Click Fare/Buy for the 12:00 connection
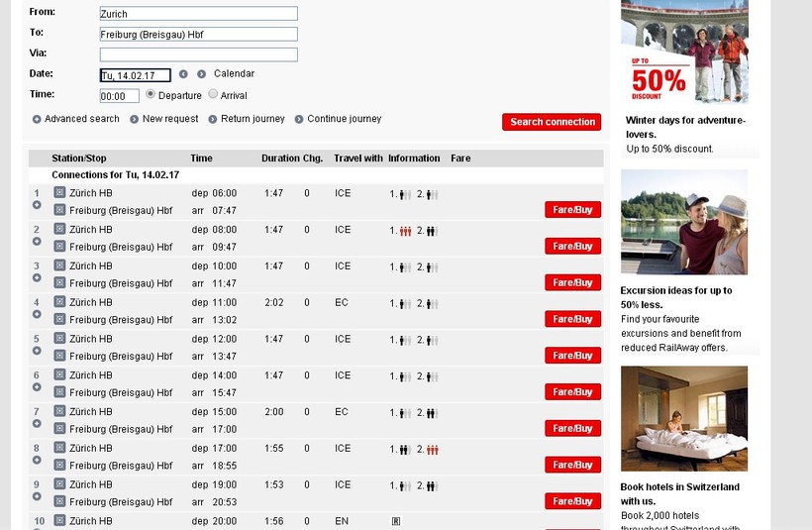The width and height of the screenshot is (812, 530). [x=572, y=356]
